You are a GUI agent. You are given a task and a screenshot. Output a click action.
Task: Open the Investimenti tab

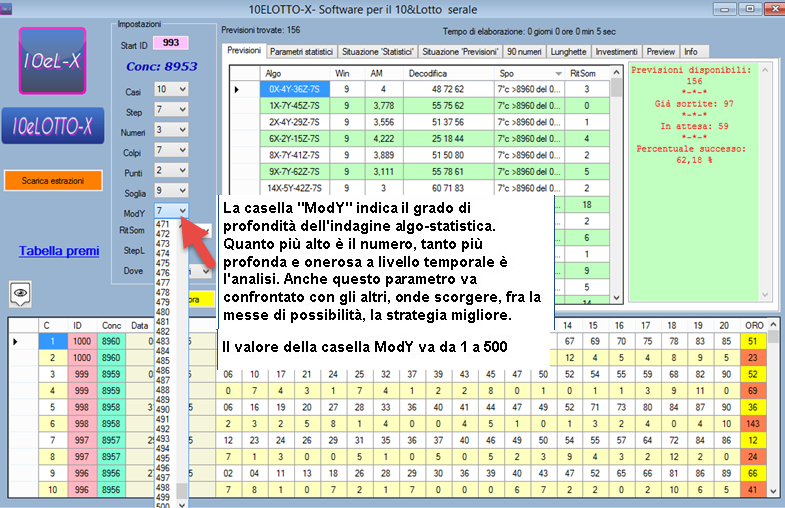(x=616, y=52)
